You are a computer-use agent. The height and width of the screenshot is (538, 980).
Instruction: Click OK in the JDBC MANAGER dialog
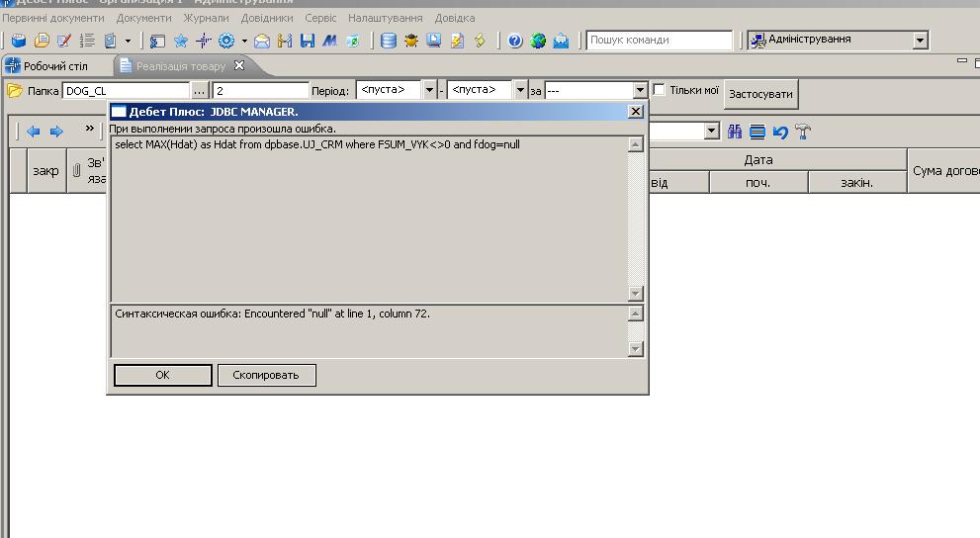pyautogui.click(x=162, y=375)
